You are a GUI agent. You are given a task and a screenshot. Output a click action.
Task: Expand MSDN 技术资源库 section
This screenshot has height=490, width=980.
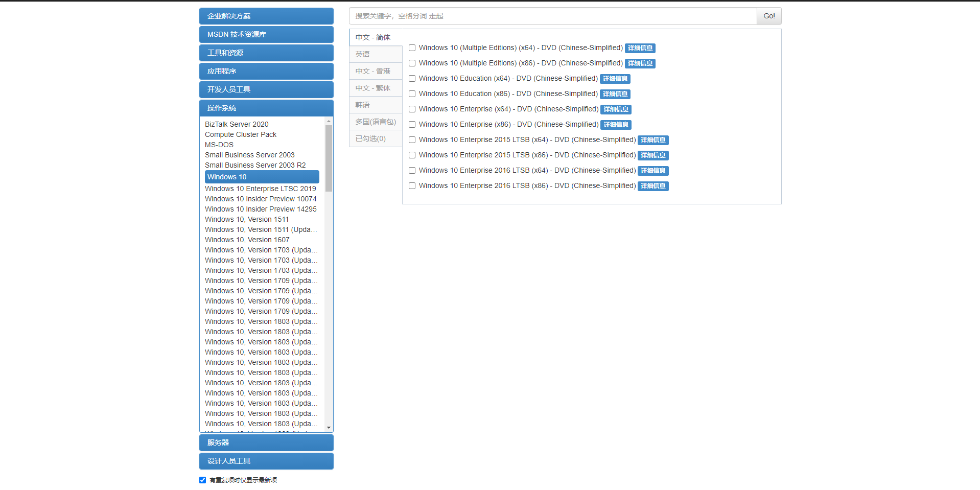[266, 34]
